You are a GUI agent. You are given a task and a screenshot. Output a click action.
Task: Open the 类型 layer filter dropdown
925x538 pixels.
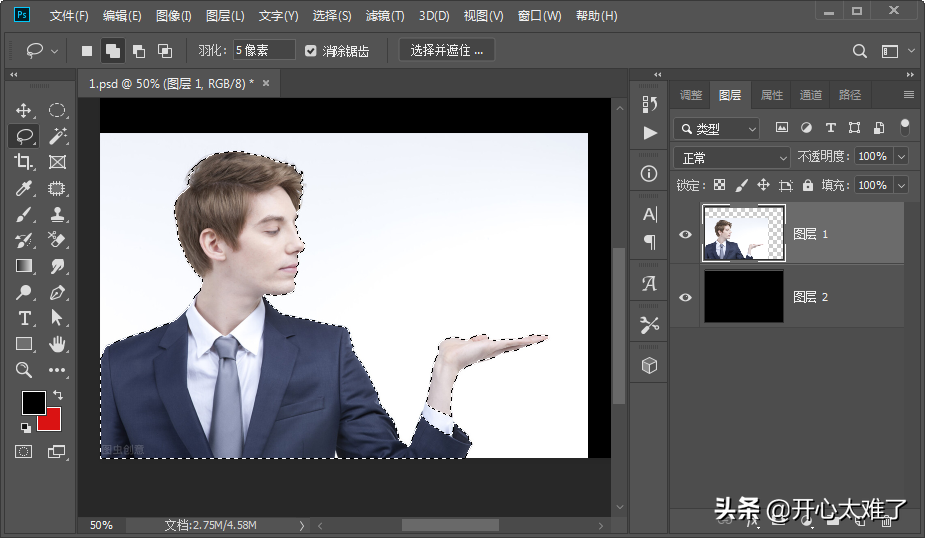pyautogui.click(x=716, y=129)
